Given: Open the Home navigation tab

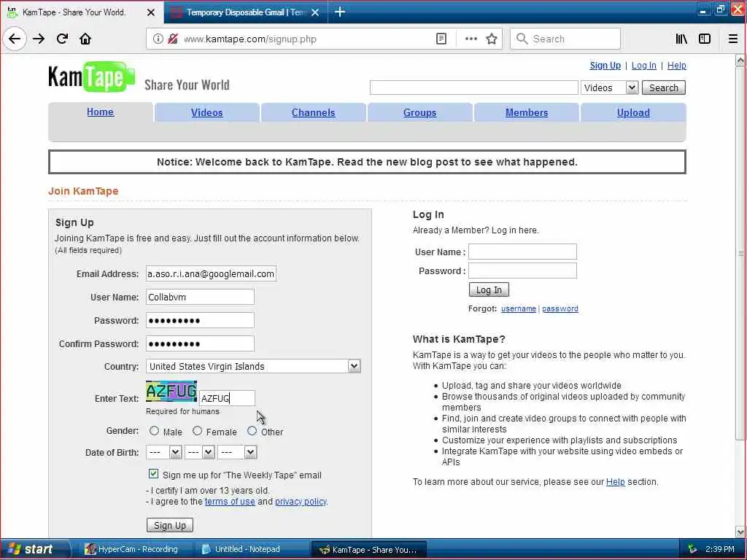Looking at the screenshot, I should (100, 112).
